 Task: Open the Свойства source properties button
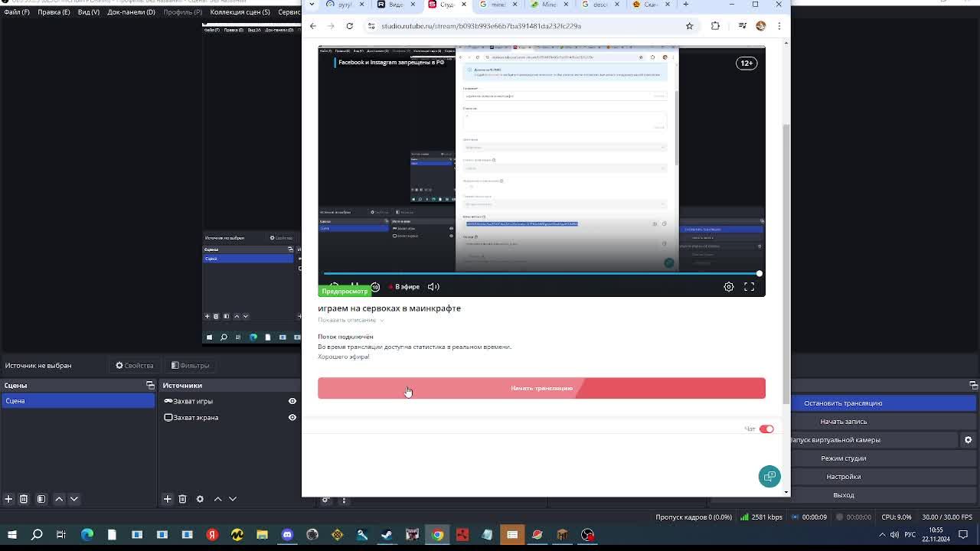click(x=135, y=366)
